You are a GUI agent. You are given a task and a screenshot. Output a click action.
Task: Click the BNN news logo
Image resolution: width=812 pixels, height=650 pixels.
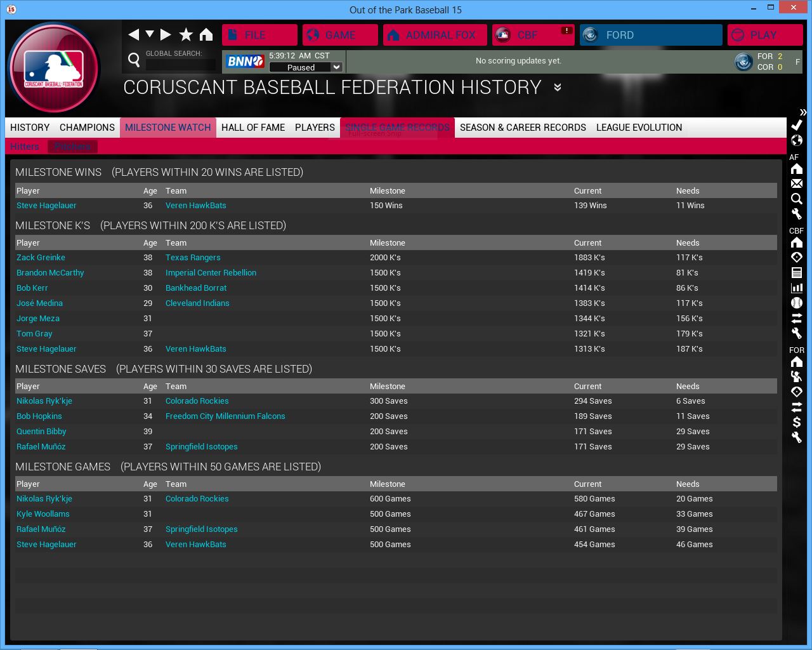pos(245,62)
